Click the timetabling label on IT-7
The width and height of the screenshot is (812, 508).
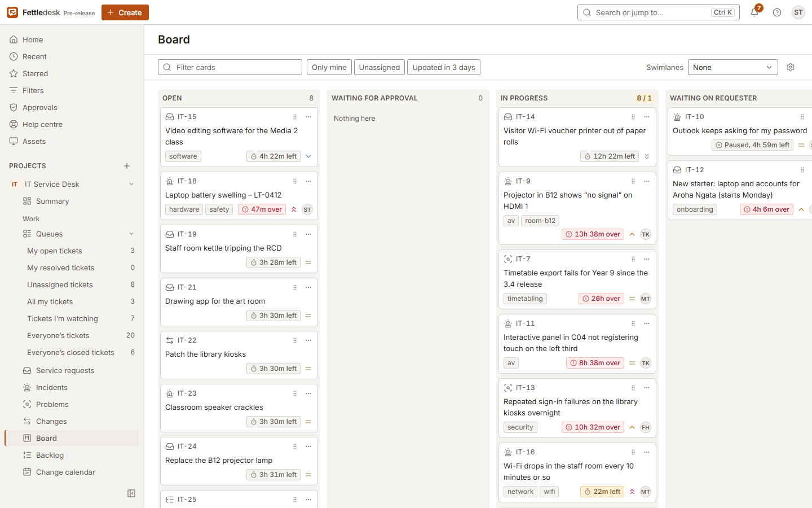click(x=525, y=299)
